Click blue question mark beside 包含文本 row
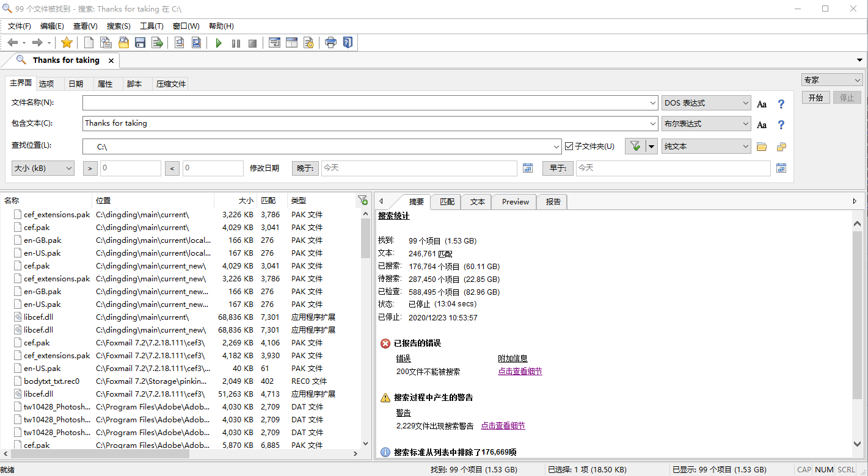Viewport: 868px width, 476px height. pyautogui.click(x=781, y=124)
